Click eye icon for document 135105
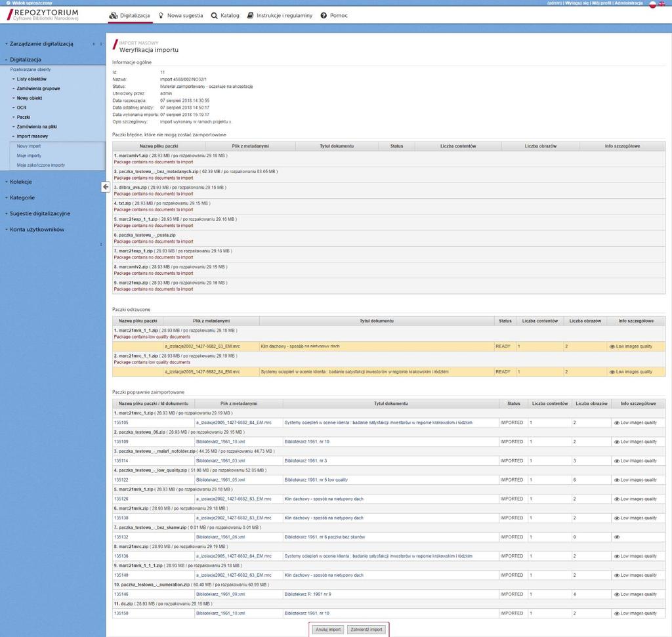The width and height of the screenshot is (672, 637). point(617,423)
